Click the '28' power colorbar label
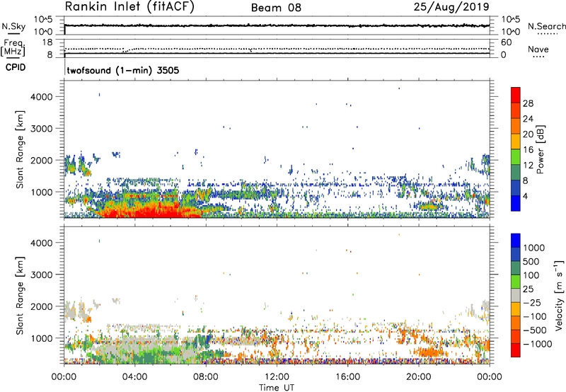 (528, 103)
